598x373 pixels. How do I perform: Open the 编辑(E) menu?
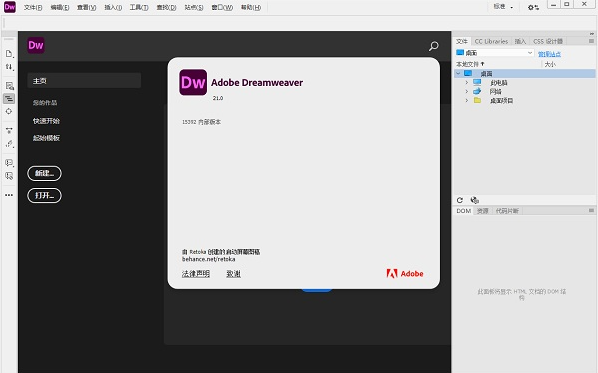click(60, 7)
